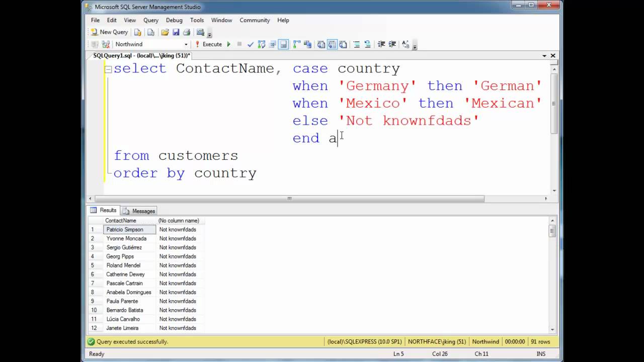
Task: Select the SQLQuery1.sql document tab
Action: 142,56
